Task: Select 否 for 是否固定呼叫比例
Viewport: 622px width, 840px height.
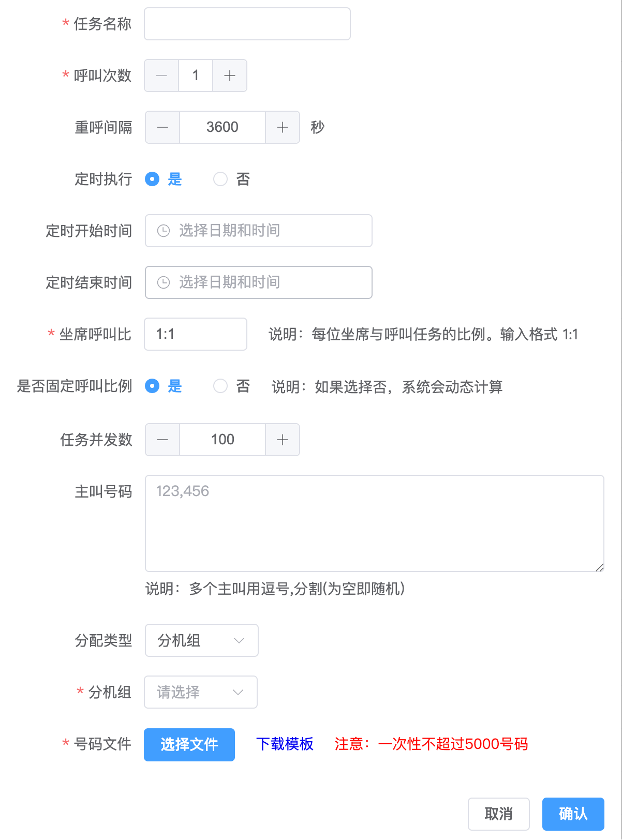Action: (220, 386)
